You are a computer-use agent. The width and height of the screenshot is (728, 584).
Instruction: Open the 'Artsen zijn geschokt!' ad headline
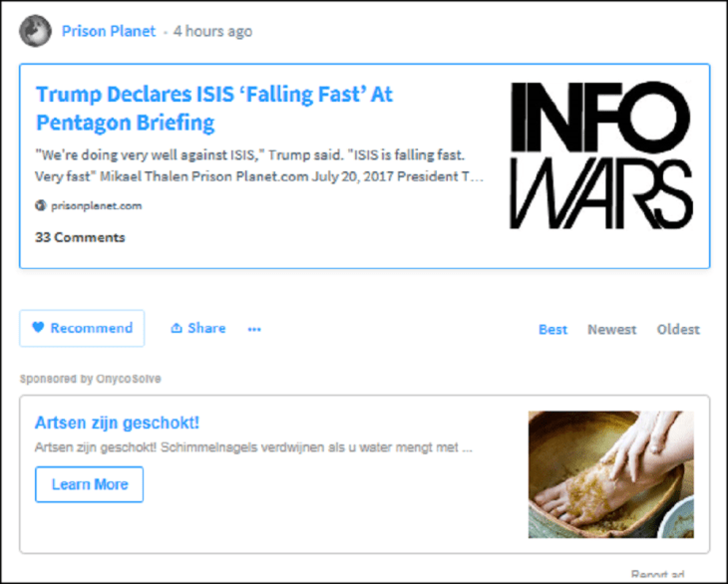(117, 423)
